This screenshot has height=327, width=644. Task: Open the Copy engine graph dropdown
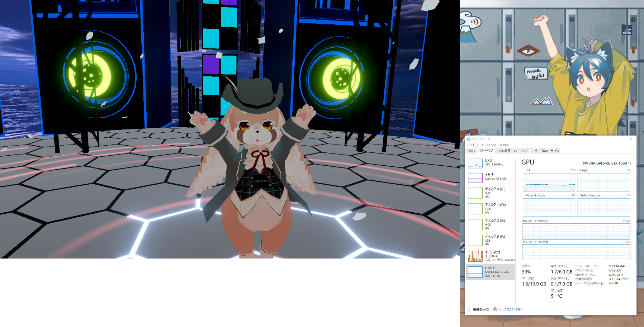coord(578,170)
